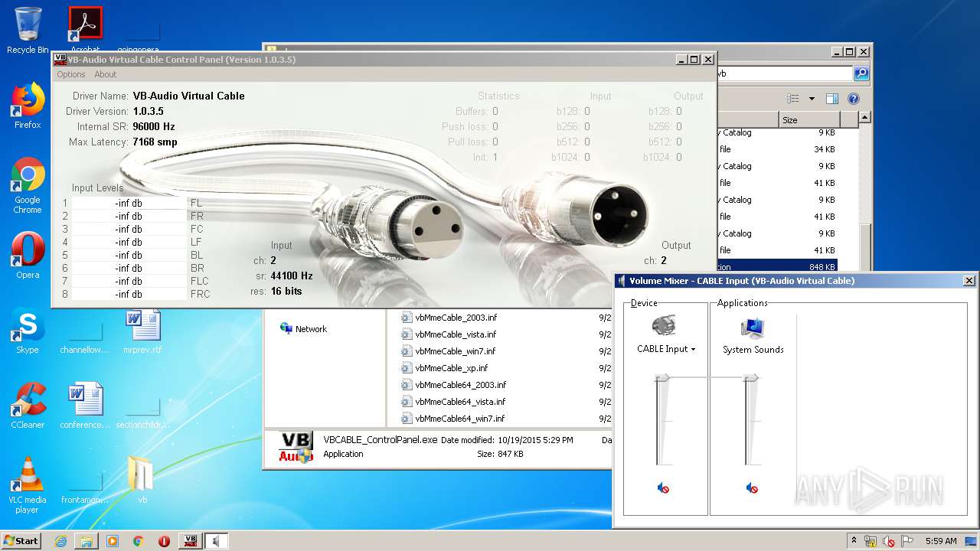This screenshot has height=551, width=980.
Task: Select the mrprev.rtf document on desktop
Action: point(142,331)
